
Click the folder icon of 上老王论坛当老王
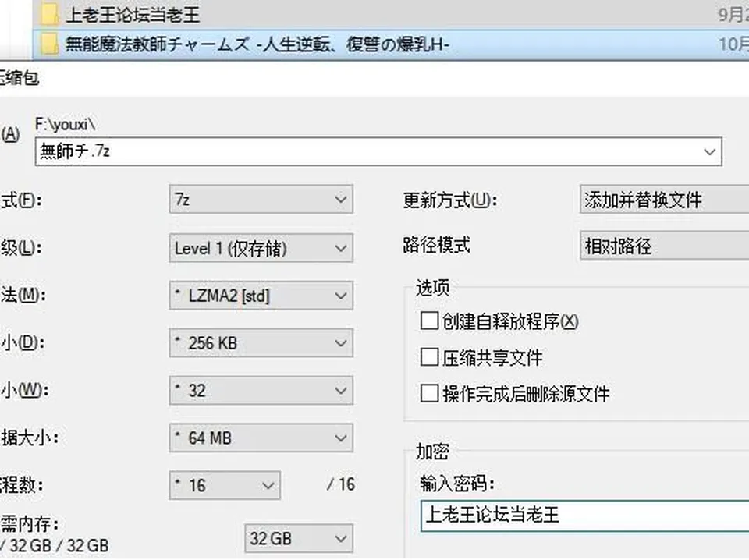[x=49, y=14]
